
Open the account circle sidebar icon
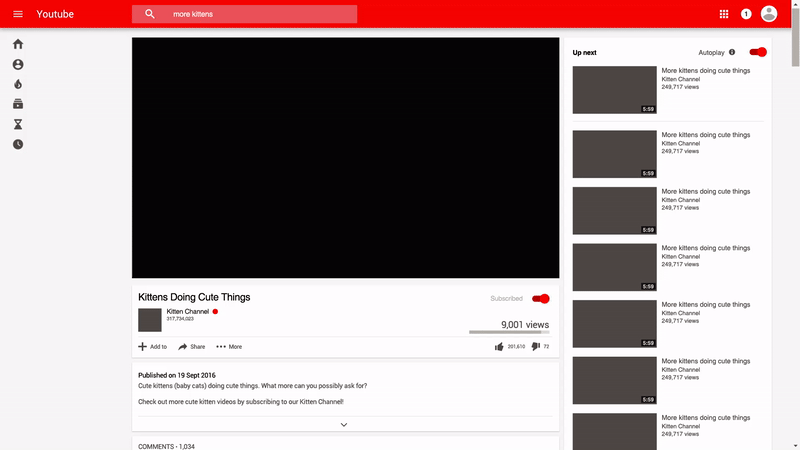(x=18, y=64)
